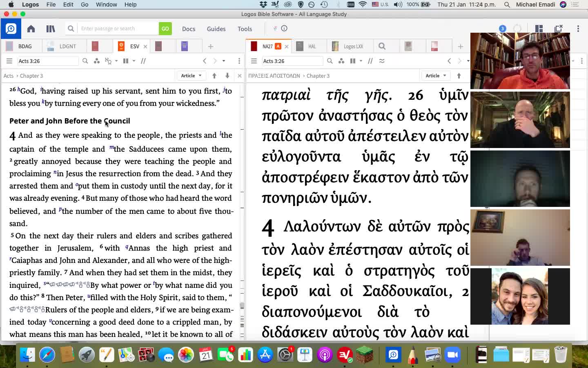Open Zoom from the Dock
Screen dimensions: 588x368
pyautogui.click(x=452, y=355)
